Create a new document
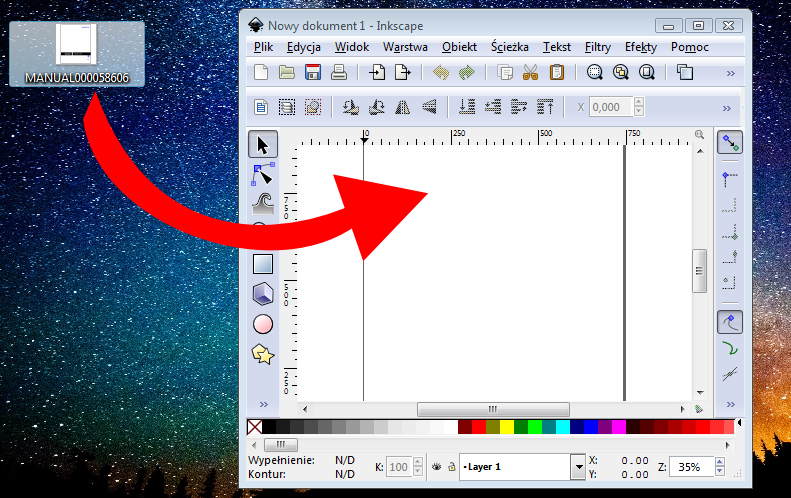Screen dimensions: 791x498 click(261, 72)
